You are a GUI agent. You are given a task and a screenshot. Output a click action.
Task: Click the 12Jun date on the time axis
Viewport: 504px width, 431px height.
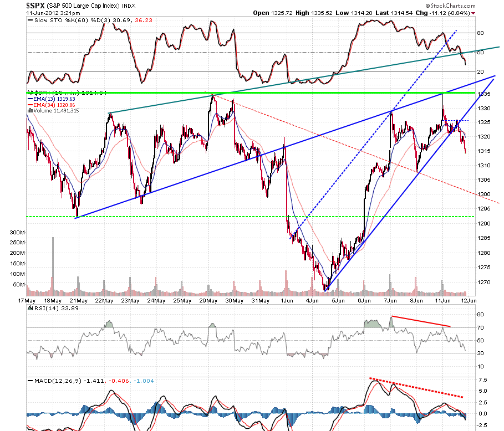pos(469,301)
